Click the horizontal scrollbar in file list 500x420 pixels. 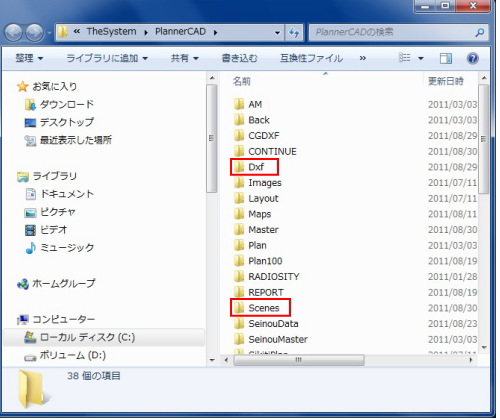click(299, 360)
